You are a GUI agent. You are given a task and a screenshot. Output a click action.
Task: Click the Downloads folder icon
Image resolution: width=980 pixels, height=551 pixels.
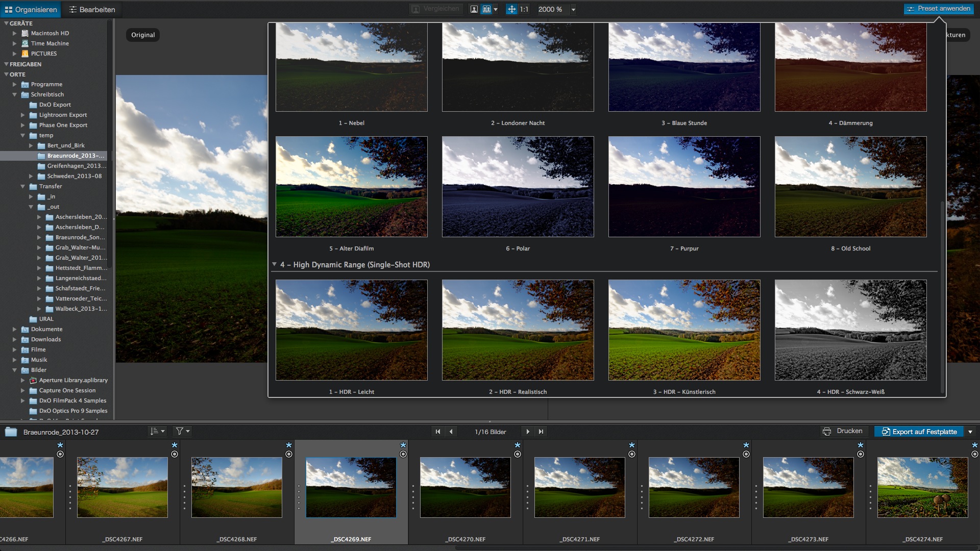pyautogui.click(x=24, y=339)
